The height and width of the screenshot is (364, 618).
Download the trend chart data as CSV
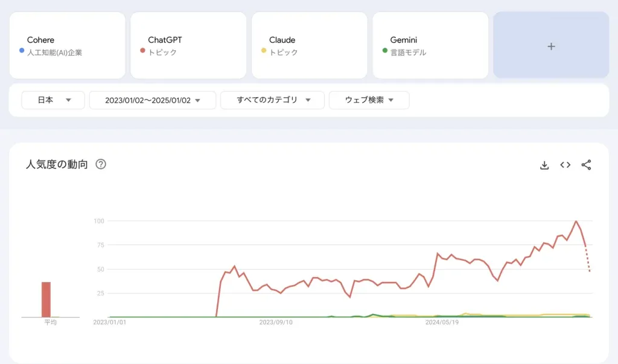(544, 165)
